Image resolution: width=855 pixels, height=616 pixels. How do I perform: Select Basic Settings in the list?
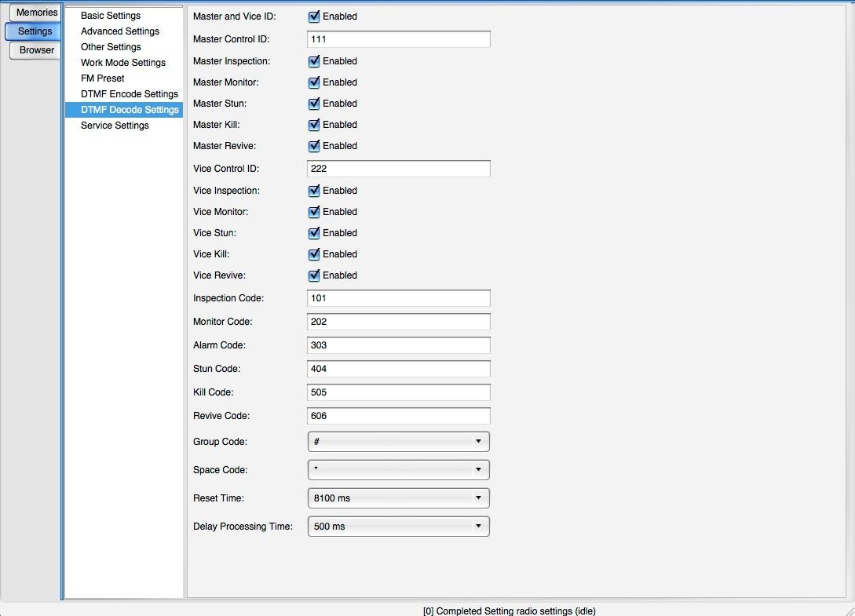click(111, 16)
